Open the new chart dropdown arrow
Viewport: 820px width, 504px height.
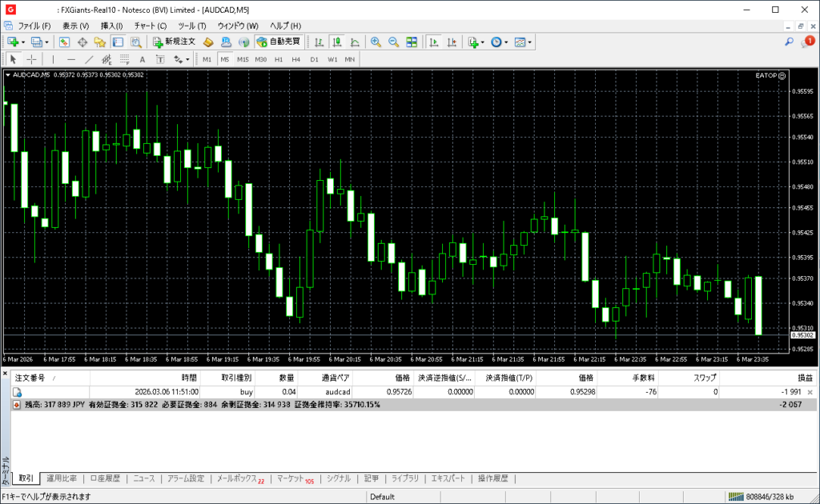[x=23, y=42]
